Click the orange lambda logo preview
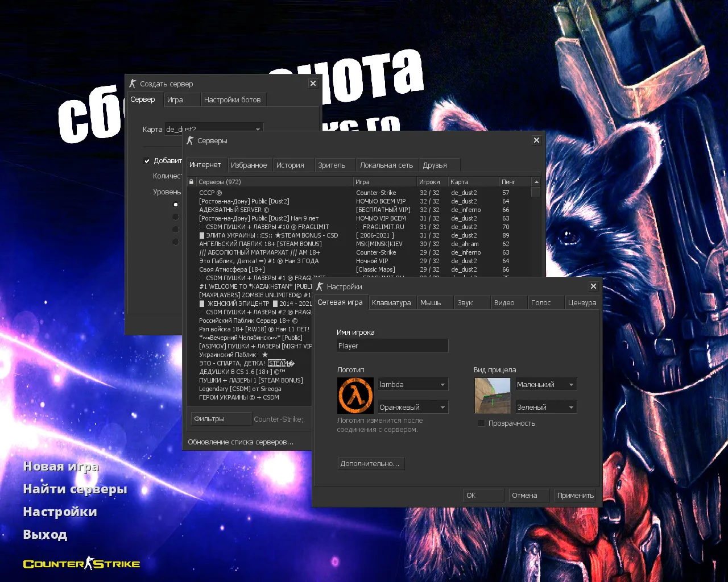The width and height of the screenshot is (728, 582). point(355,396)
